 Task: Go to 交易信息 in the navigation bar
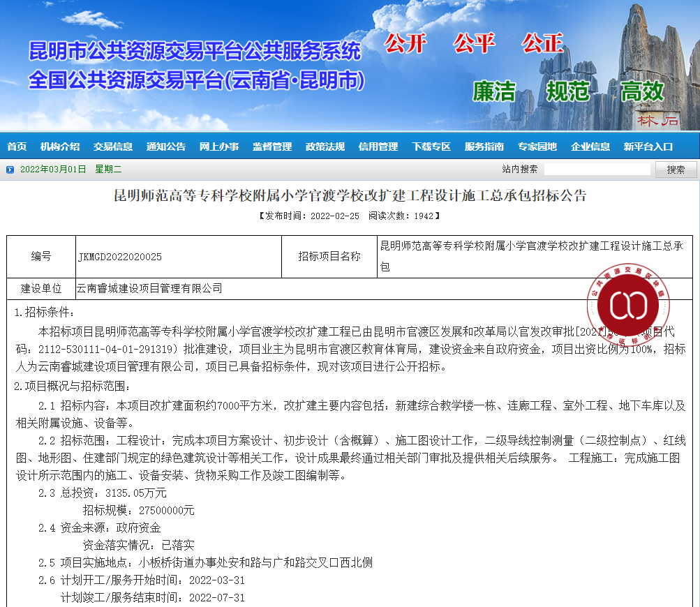coord(113,147)
